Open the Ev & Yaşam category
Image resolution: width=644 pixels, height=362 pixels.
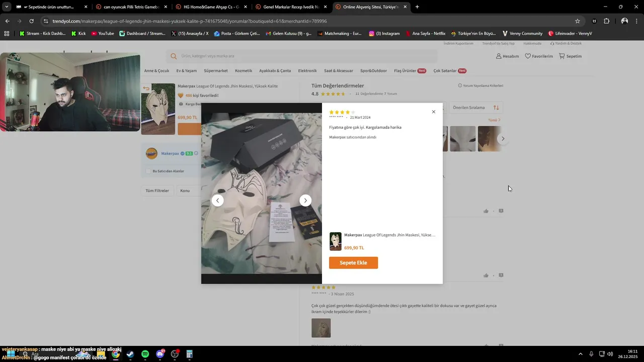click(x=186, y=71)
